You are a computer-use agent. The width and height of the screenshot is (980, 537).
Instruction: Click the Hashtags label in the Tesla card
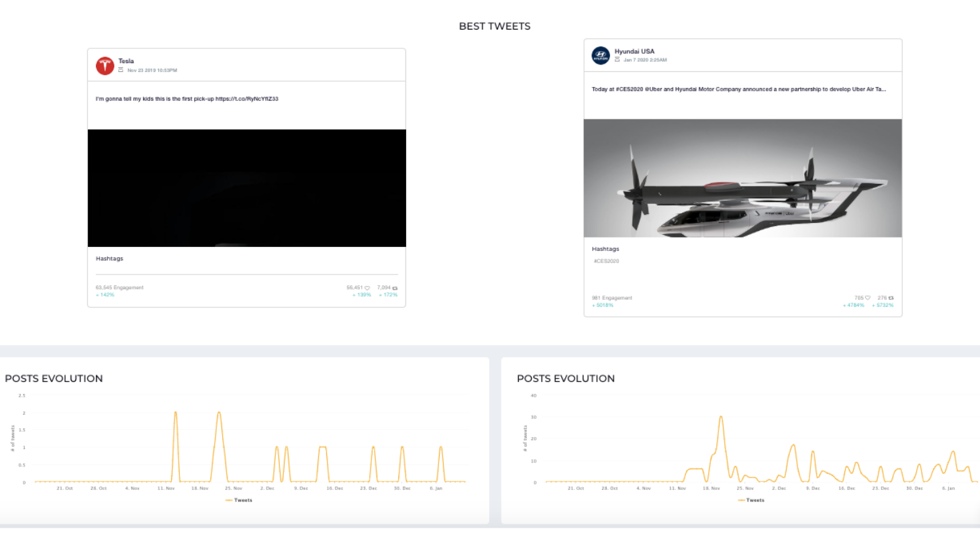pos(109,258)
